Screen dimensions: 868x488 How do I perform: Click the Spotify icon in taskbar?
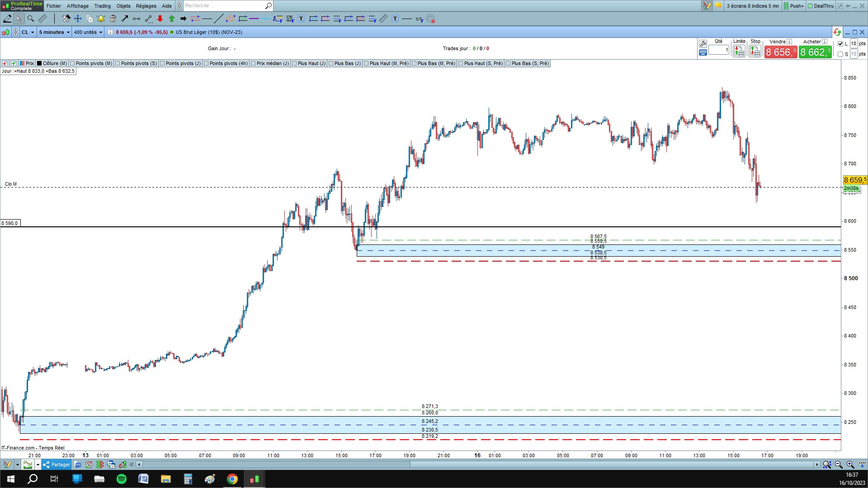pos(122,479)
